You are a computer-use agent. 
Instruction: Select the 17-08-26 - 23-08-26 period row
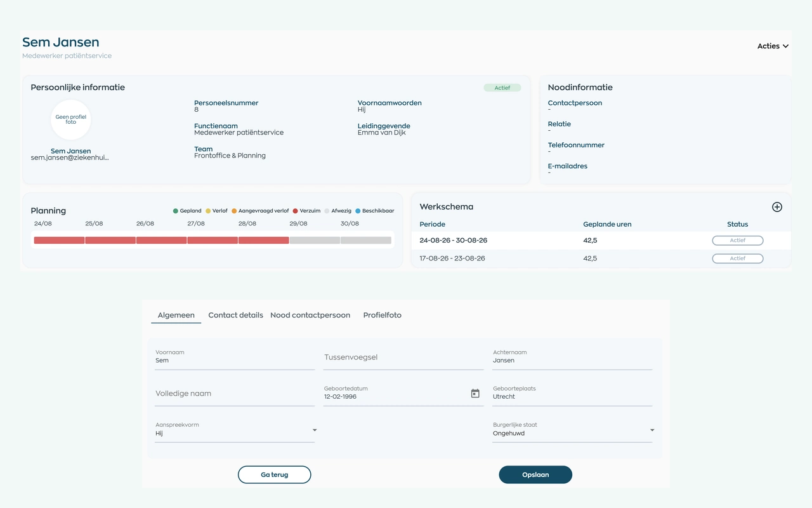(x=601, y=258)
